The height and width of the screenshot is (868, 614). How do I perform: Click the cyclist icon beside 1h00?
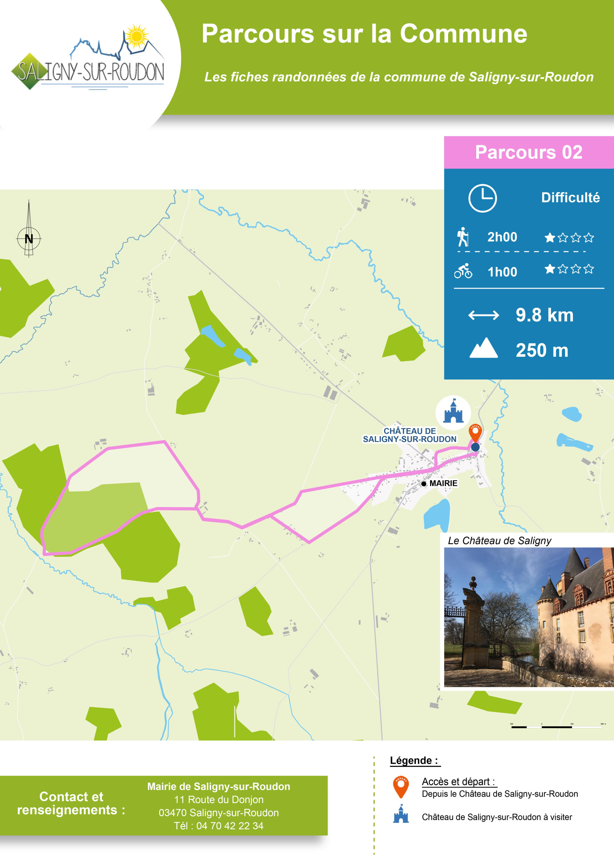463,271
